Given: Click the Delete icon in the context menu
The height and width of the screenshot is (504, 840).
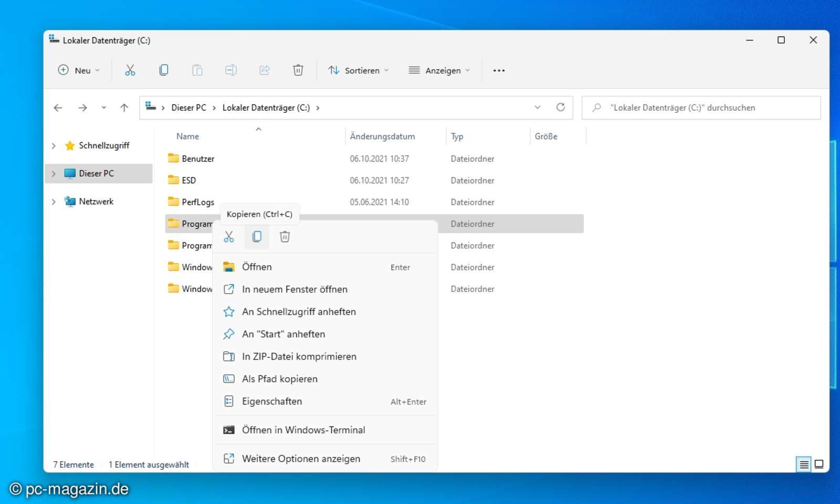Looking at the screenshot, I should coord(285,236).
